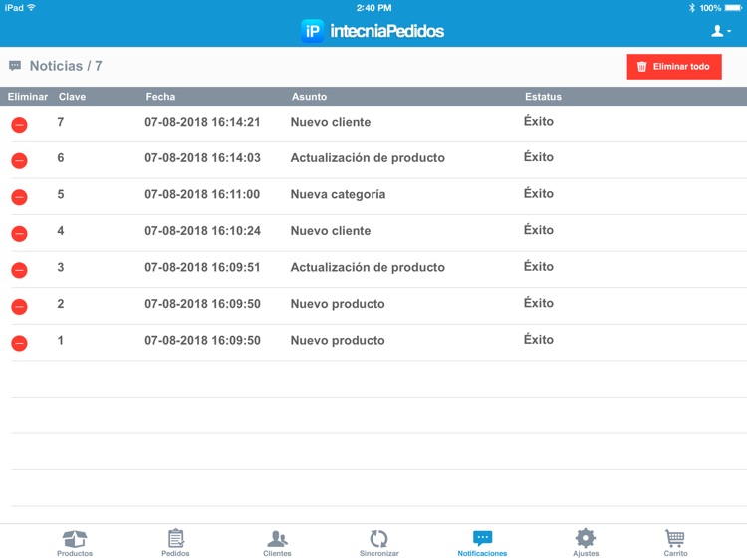Click Nuevo cliente subject in row 4
The height and width of the screenshot is (560, 747).
(331, 231)
